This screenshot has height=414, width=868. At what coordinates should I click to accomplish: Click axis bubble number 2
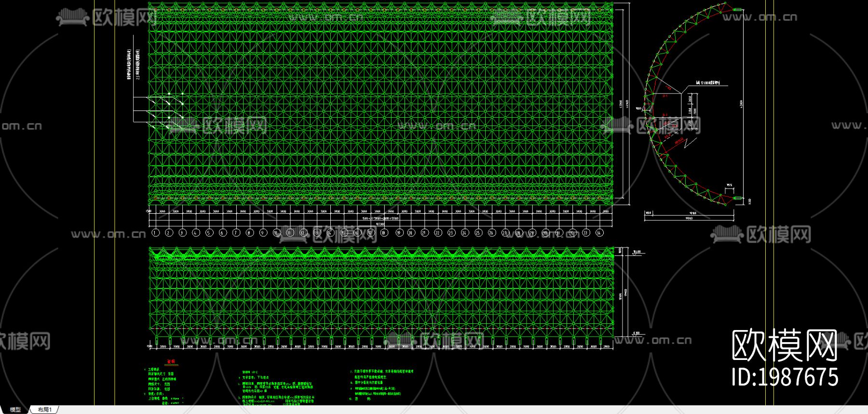coord(169,233)
